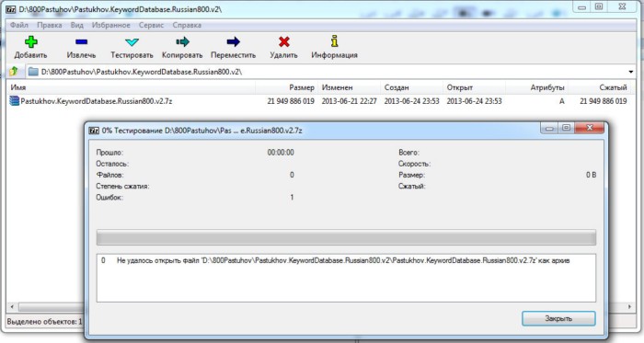This screenshot has width=644, height=343.
Task: Click the Удалить red cross icon
Action: [x=283, y=41]
